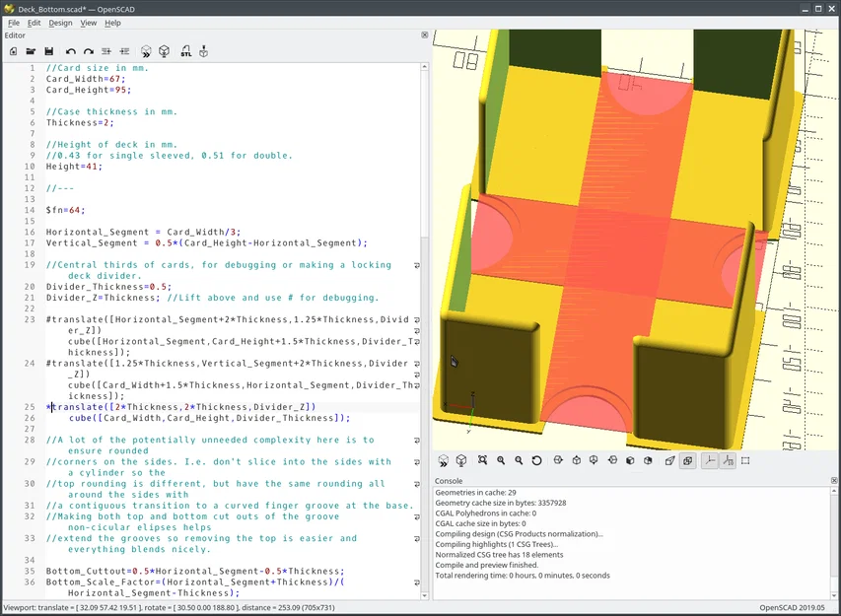This screenshot has width=841, height=616.
Task: Click the Render icon below the 3D viewport
Action: click(x=461, y=460)
